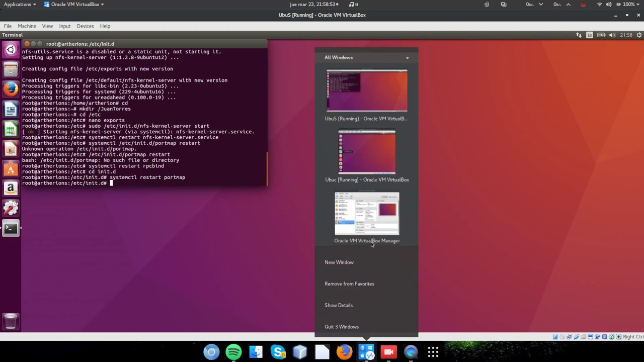Show the applications grid in the dock
The height and width of the screenshot is (362, 644).
coord(433,352)
